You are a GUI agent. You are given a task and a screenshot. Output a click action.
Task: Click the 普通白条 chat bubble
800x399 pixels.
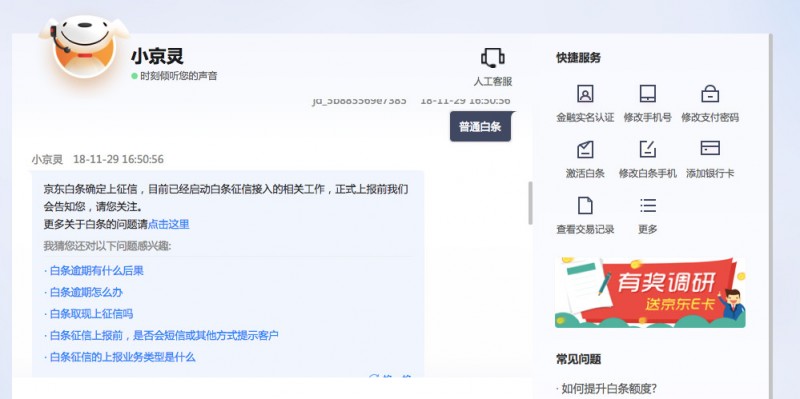(x=480, y=127)
